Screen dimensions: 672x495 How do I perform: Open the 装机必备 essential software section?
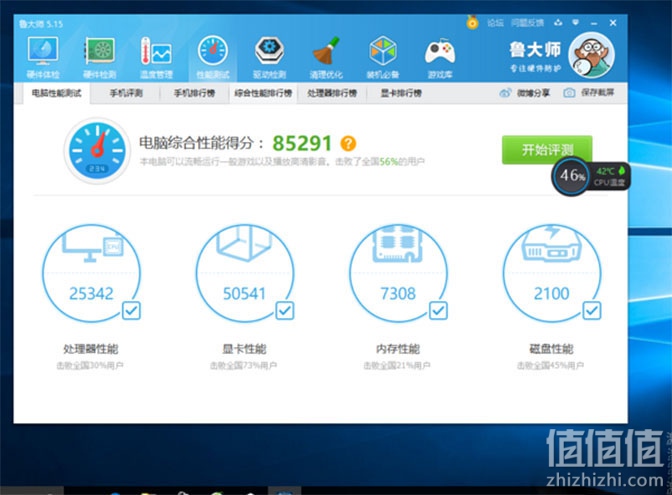tap(383, 58)
